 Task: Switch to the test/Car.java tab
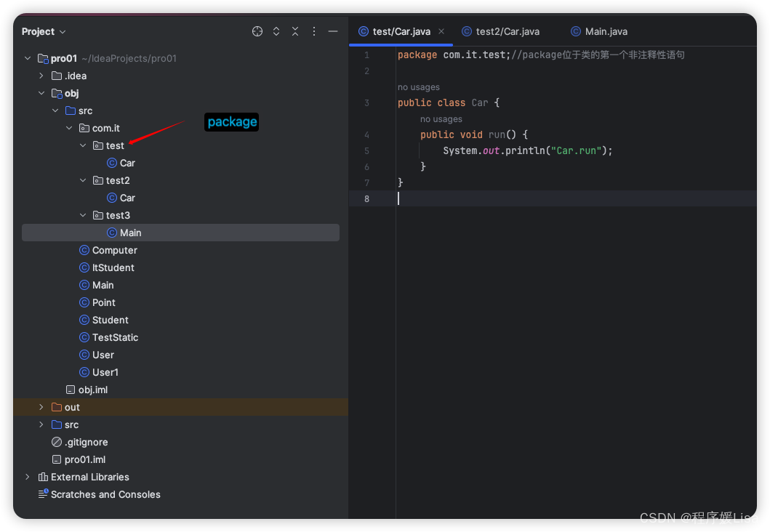(x=401, y=31)
